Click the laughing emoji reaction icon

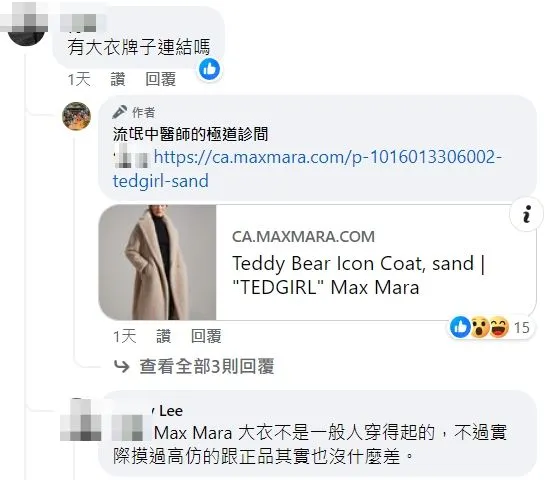499,327
